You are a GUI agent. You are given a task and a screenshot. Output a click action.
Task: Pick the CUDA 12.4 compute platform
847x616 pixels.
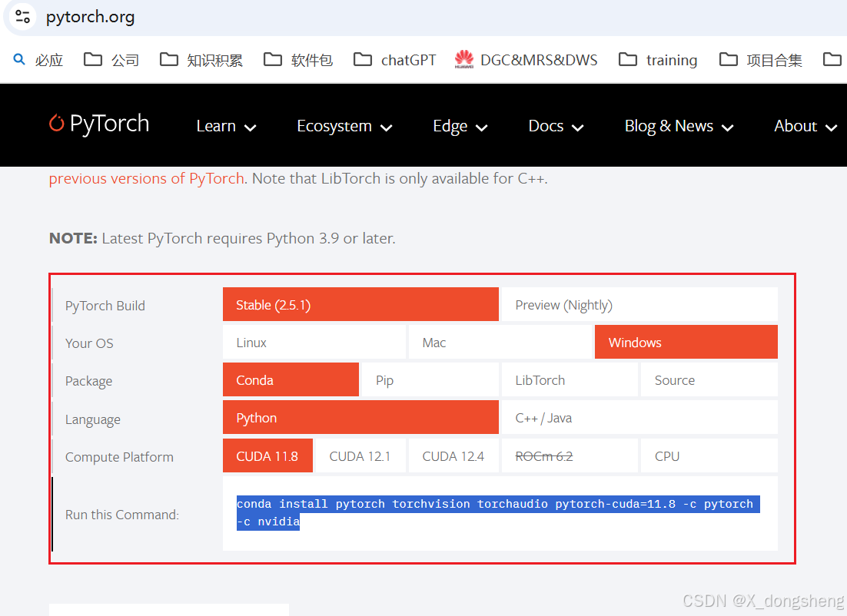(x=453, y=455)
